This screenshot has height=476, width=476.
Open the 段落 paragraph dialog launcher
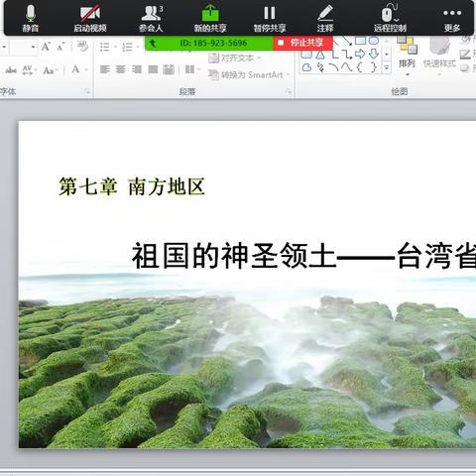click(289, 91)
